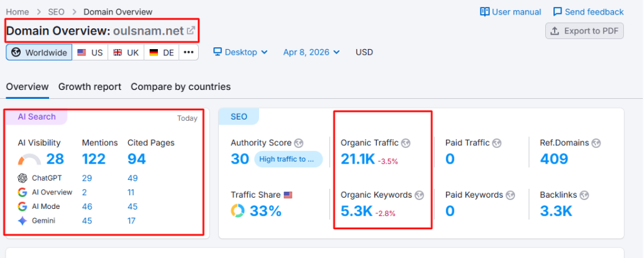Click the Gemini sparkle icon
The height and width of the screenshot is (258, 644).
coord(23,220)
